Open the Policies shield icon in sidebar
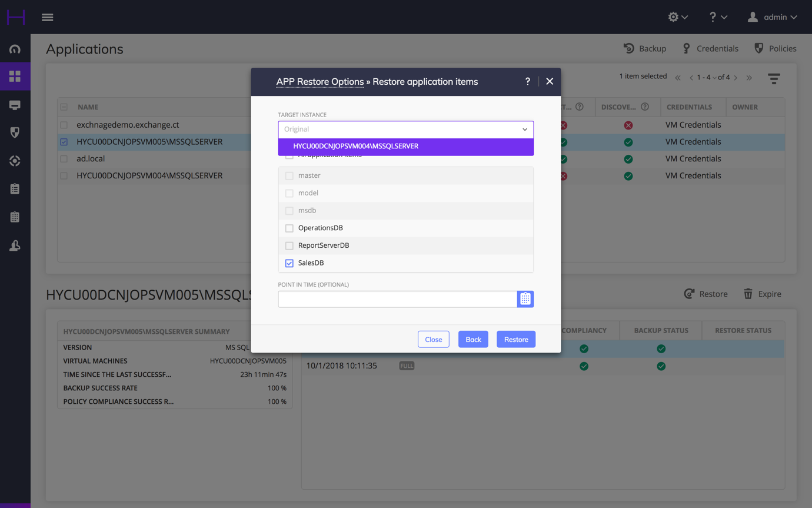Viewport: 812px width, 508px height. click(x=15, y=133)
